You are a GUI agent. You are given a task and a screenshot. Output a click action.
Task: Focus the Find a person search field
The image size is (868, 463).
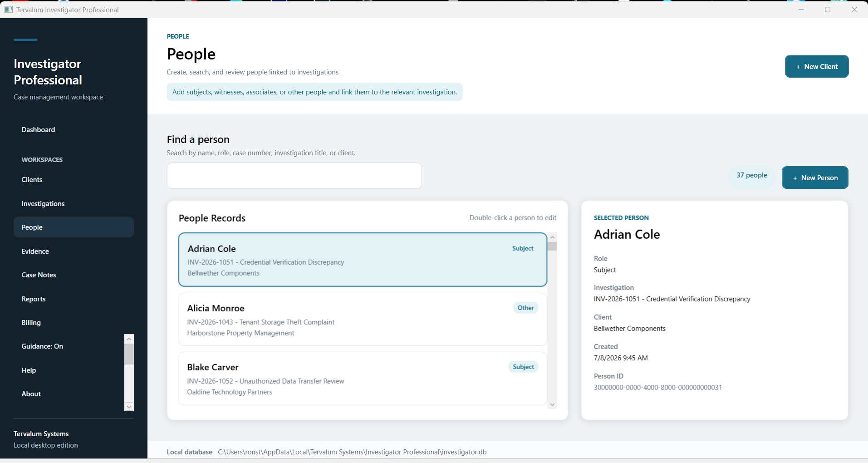(294, 176)
